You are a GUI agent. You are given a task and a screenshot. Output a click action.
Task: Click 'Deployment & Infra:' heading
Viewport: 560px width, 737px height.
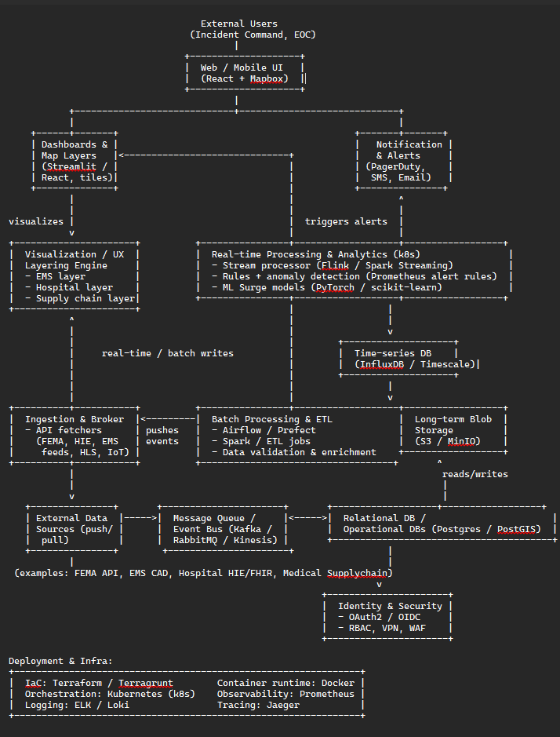60,661
